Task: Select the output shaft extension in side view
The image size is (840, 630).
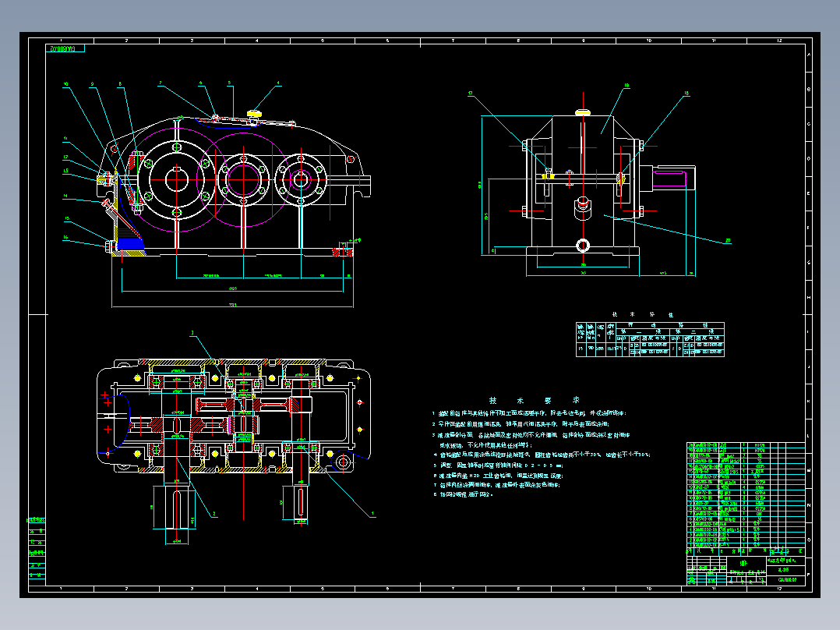Action: pyautogui.click(x=673, y=179)
